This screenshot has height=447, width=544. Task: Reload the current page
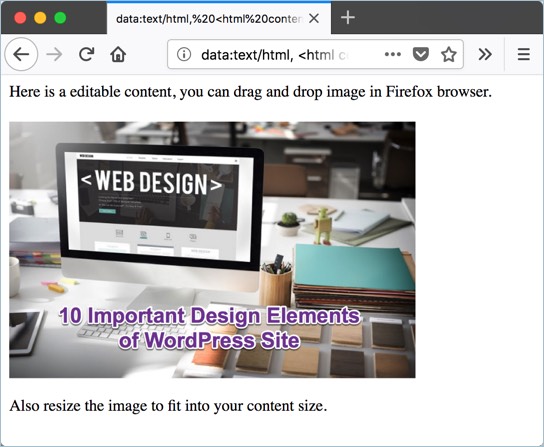tap(86, 54)
